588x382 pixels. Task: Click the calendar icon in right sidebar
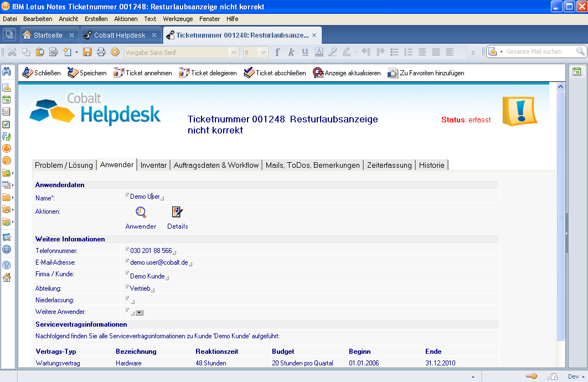coord(577,71)
